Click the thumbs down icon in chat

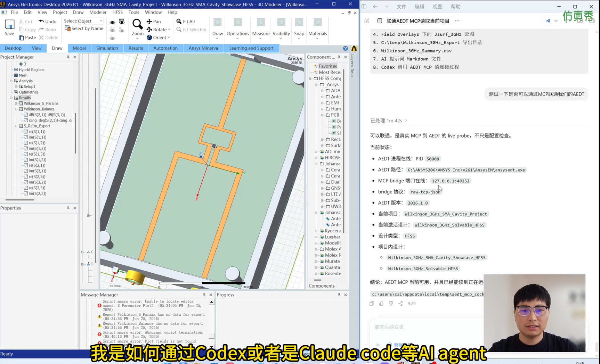click(x=391, y=304)
